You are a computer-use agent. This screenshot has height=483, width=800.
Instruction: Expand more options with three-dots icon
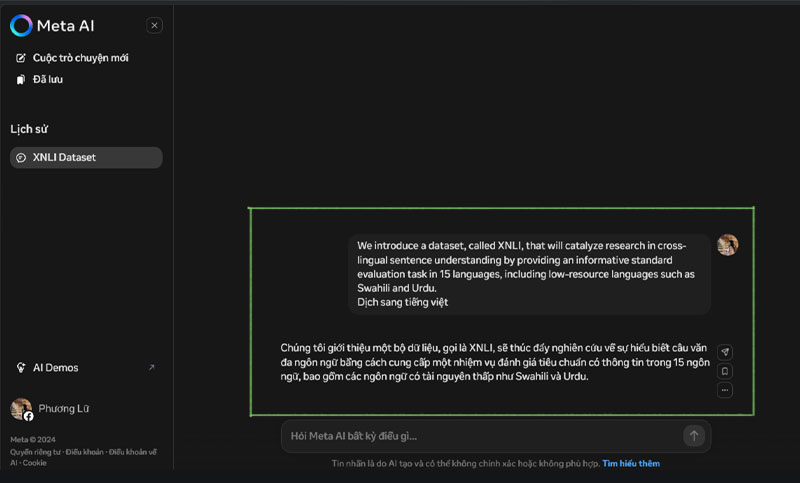click(725, 390)
